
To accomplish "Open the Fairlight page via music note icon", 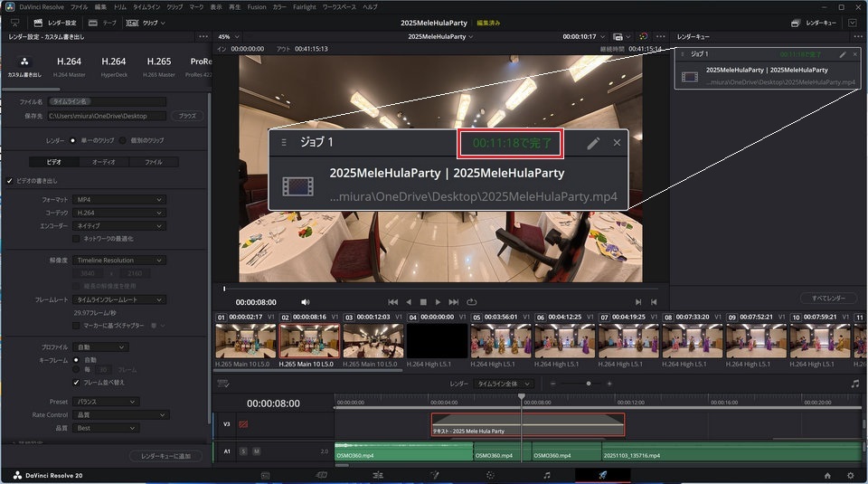I will [x=546, y=474].
